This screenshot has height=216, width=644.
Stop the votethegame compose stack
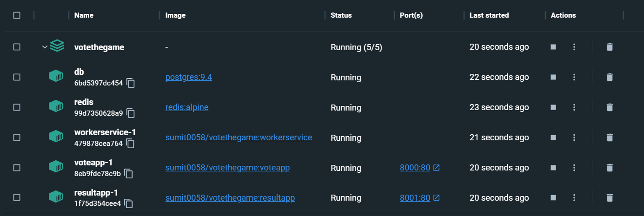[553, 47]
